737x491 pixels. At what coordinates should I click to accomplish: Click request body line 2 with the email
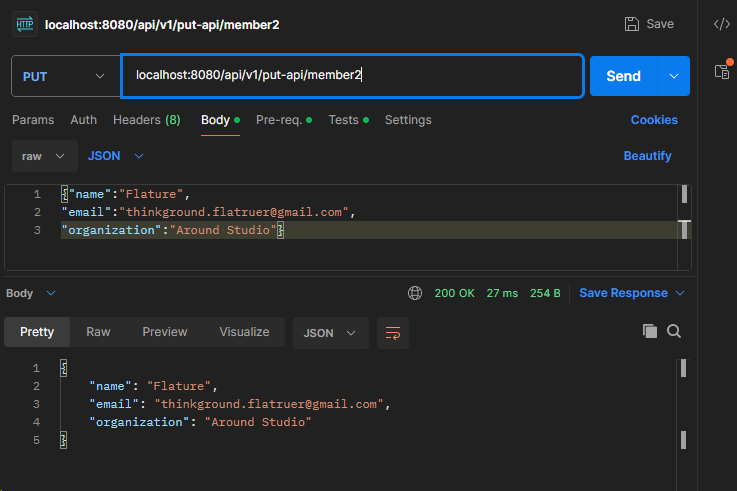tap(208, 212)
